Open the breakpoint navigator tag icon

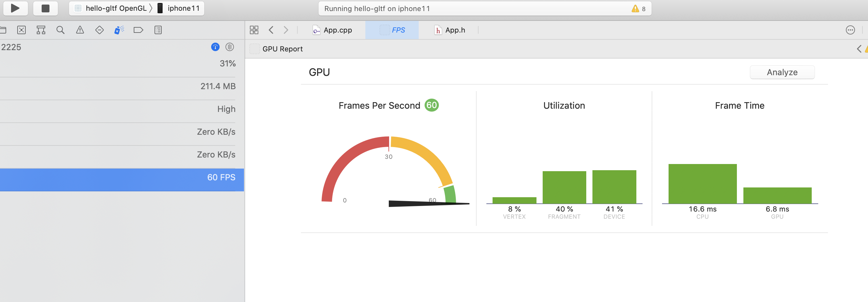(139, 30)
